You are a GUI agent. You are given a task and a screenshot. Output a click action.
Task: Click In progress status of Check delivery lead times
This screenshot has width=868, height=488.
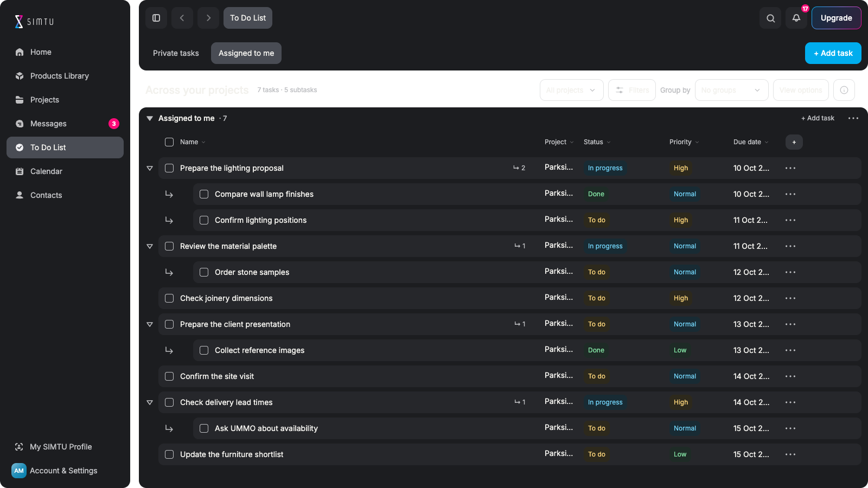[x=605, y=402]
